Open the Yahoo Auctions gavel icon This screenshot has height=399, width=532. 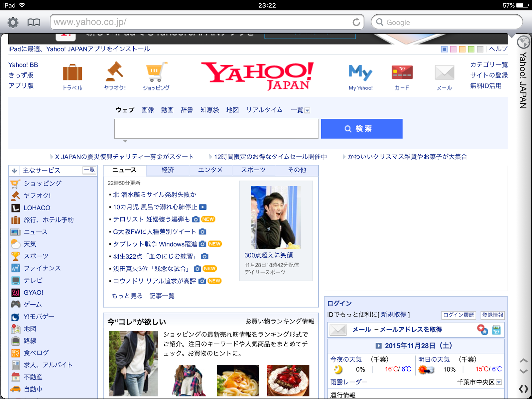(114, 71)
